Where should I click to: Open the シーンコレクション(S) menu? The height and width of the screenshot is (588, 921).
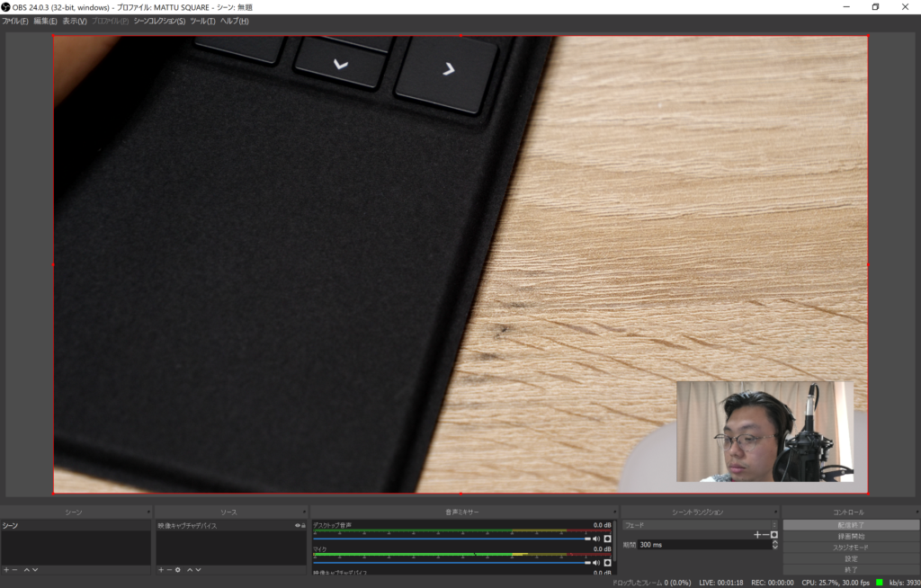click(159, 22)
